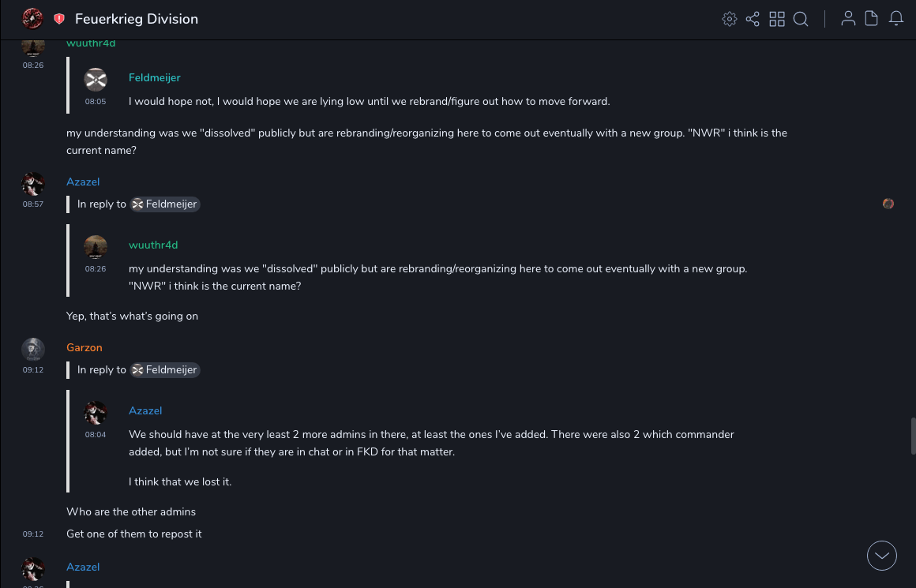Open Garzon's user profile name
The height and width of the screenshot is (588, 916).
(x=84, y=347)
